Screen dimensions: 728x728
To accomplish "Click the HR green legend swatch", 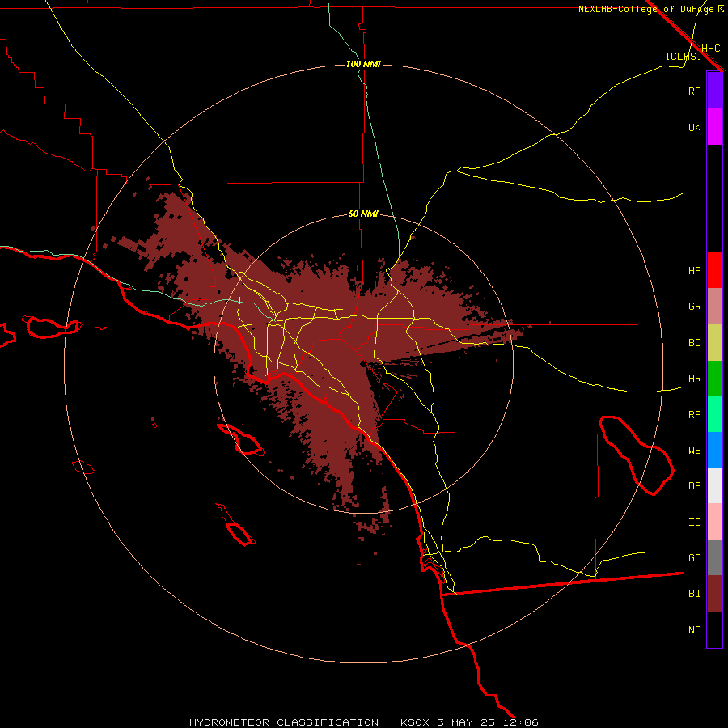I will [x=714, y=378].
